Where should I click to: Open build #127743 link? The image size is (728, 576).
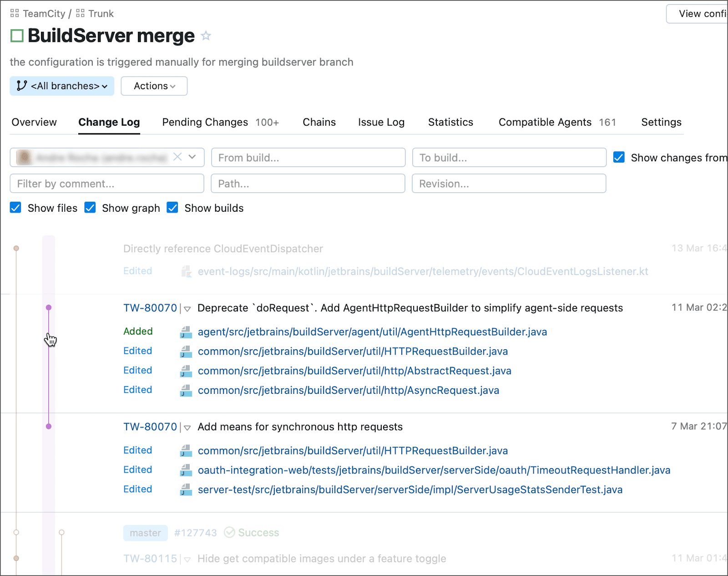(x=196, y=533)
